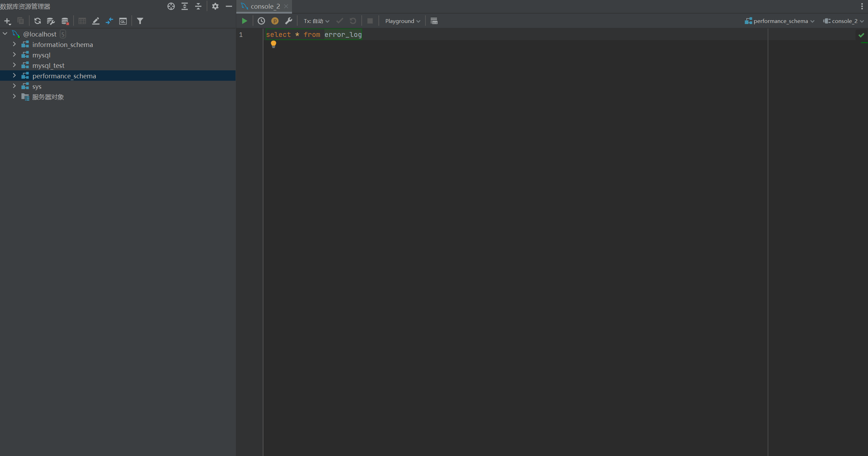
Task: Open console settings wrench icon
Action: point(289,21)
